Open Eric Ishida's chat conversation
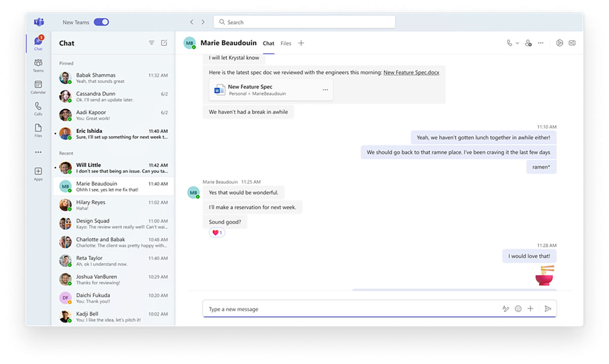The height and width of the screenshot is (364, 609). 113,134
